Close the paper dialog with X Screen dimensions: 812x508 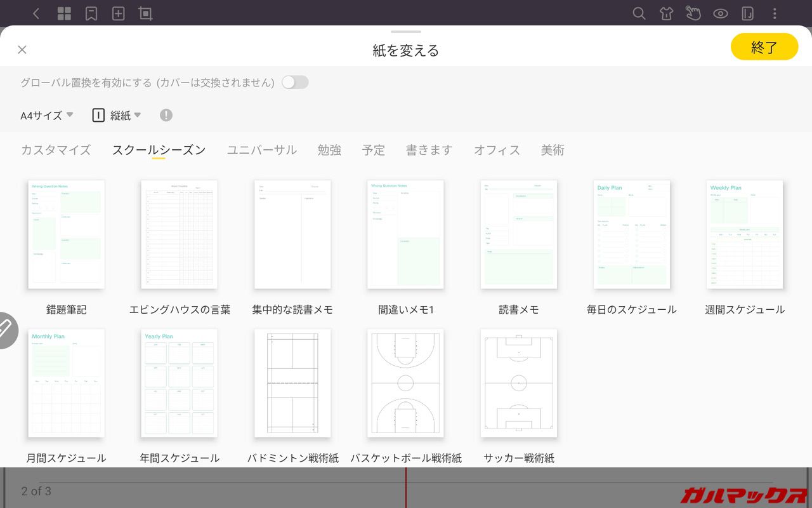(x=22, y=50)
